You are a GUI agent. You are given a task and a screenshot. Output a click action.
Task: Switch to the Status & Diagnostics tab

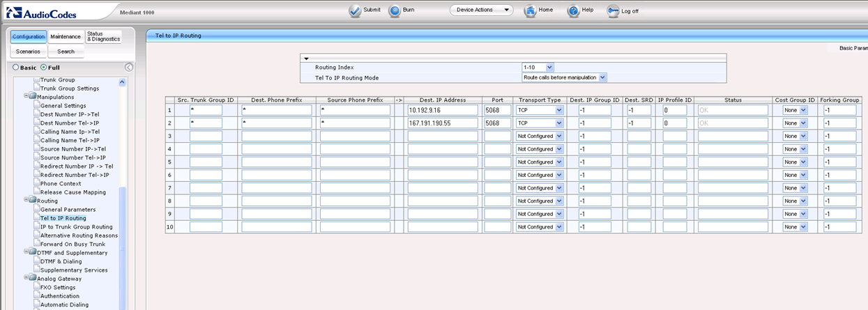point(103,36)
